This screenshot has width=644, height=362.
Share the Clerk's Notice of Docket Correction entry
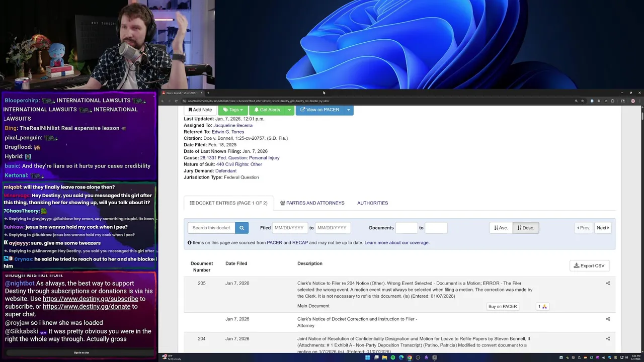[608, 319]
